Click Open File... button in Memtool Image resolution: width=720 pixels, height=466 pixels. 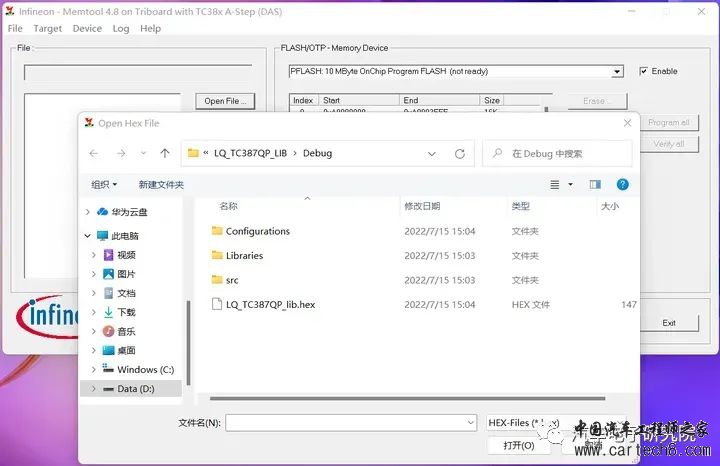[225, 101]
